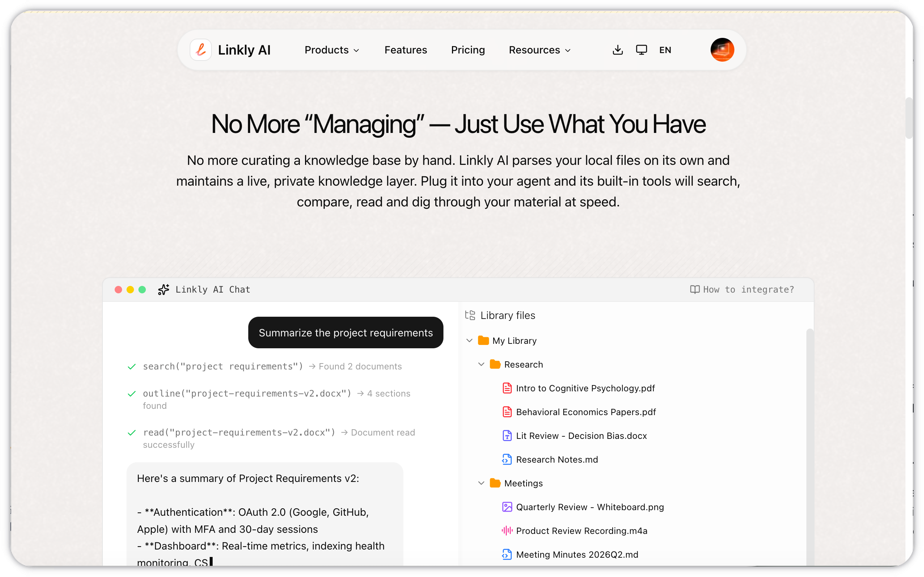This screenshot has width=924, height=577.
Task: Click the sparkle icon beside Linkly AI Chat
Action: 163,290
